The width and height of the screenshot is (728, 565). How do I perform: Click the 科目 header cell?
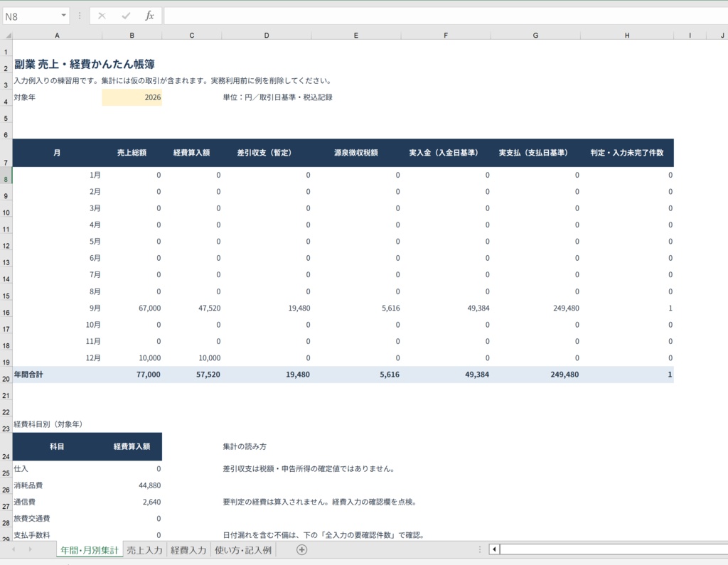click(x=57, y=446)
